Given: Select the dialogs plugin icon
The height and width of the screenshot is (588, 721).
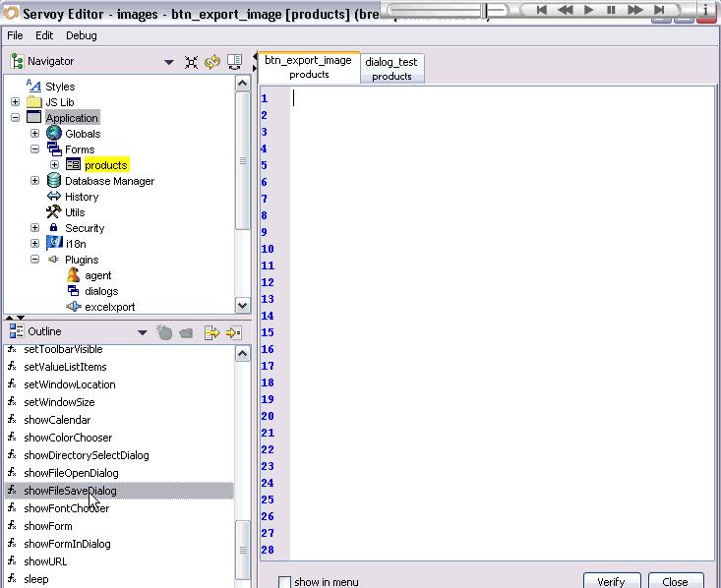Looking at the screenshot, I should 73,291.
